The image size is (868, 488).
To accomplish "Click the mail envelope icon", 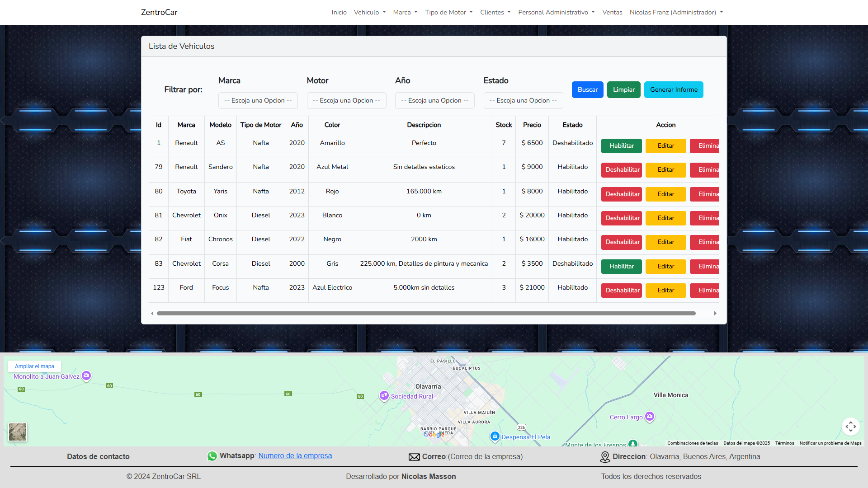I will (x=414, y=457).
